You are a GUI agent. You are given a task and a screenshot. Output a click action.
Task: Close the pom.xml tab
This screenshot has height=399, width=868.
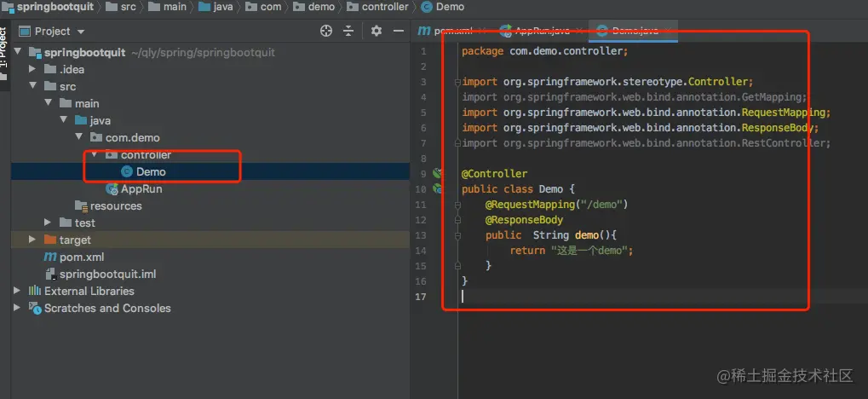[x=483, y=31]
